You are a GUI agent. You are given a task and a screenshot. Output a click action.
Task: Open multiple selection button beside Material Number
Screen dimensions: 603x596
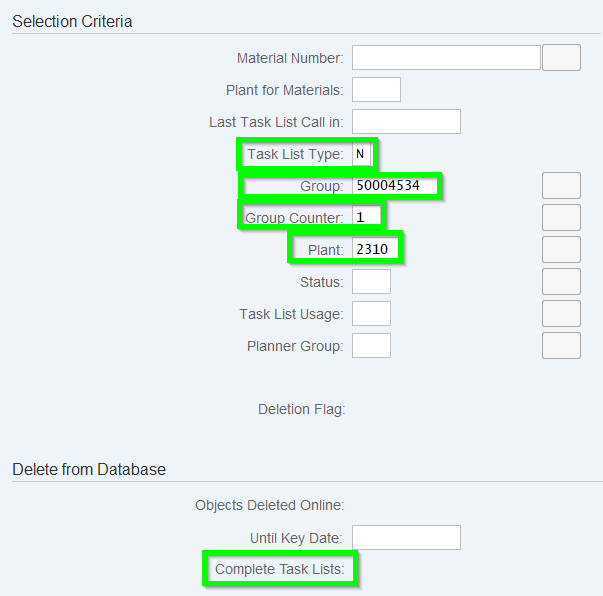click(561, 58)
